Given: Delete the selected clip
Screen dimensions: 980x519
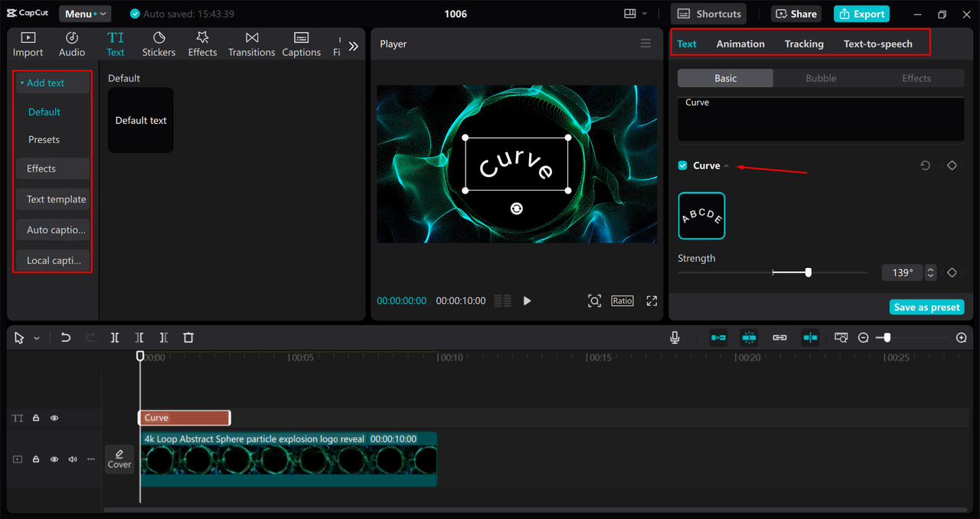Looking at the screenshot, I should click(188, 338).
